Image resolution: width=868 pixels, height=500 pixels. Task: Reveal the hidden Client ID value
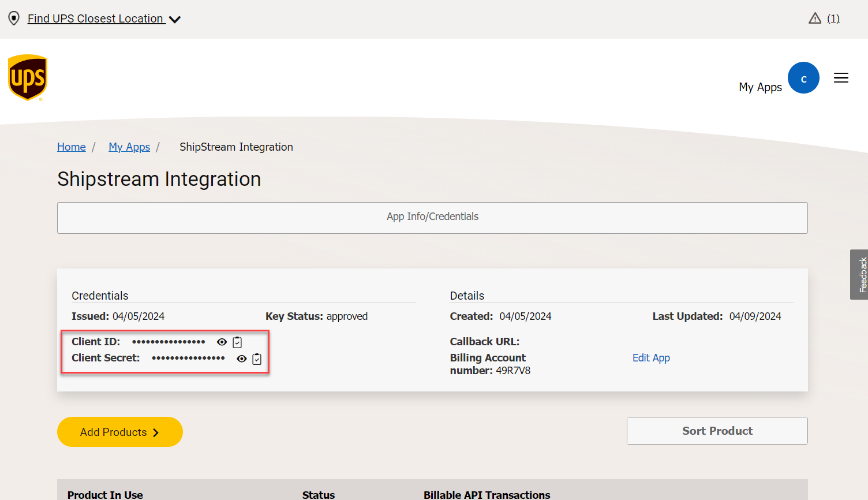pos(222,342)
